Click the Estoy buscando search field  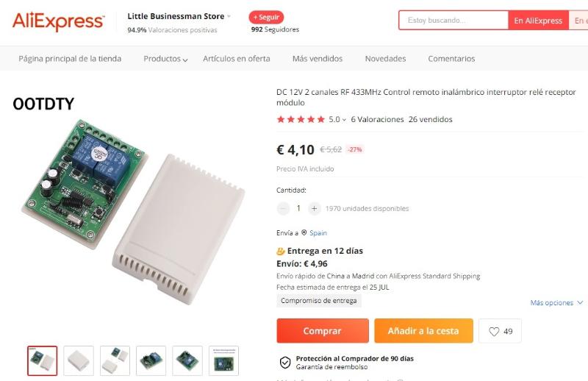click(x=453, y=21)
